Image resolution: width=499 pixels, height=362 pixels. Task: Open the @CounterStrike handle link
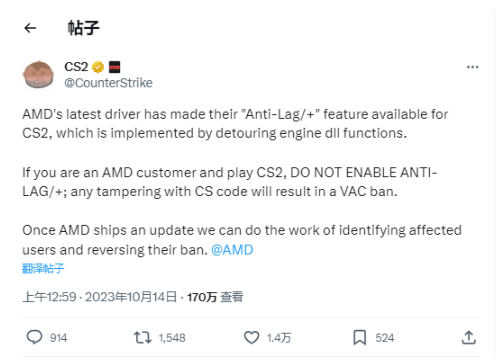(108, 83)
